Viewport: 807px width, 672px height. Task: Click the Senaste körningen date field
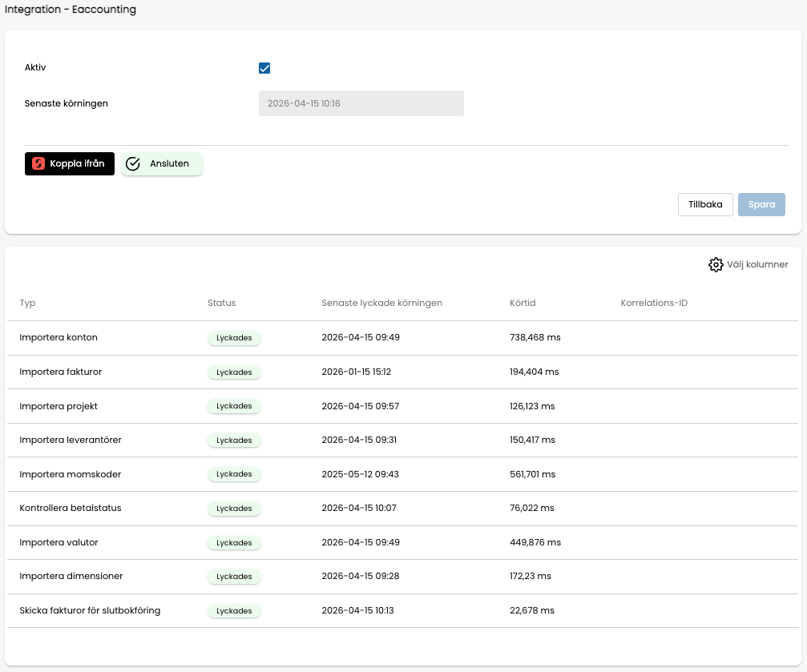(361, 103)
